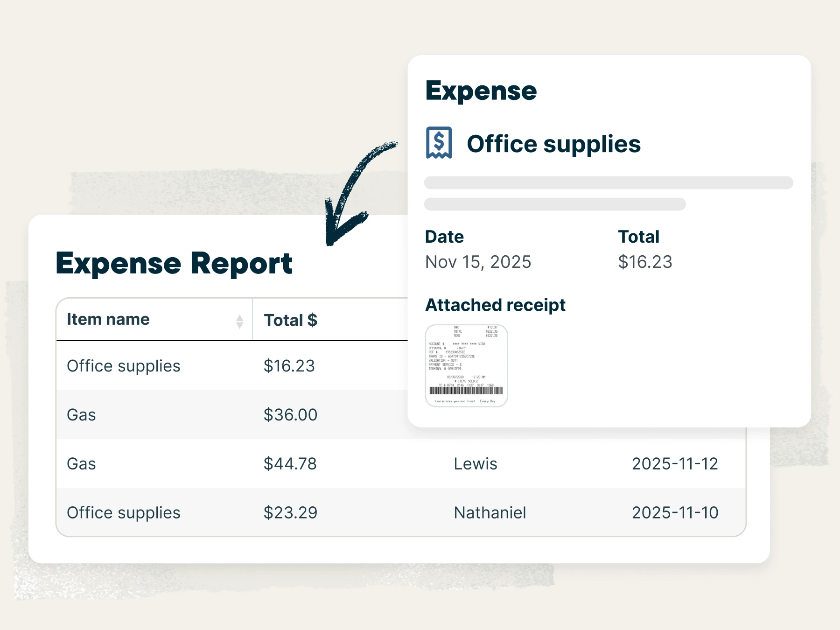
Task: Click the up sort arrow on Item name
Action: point(239,316)
